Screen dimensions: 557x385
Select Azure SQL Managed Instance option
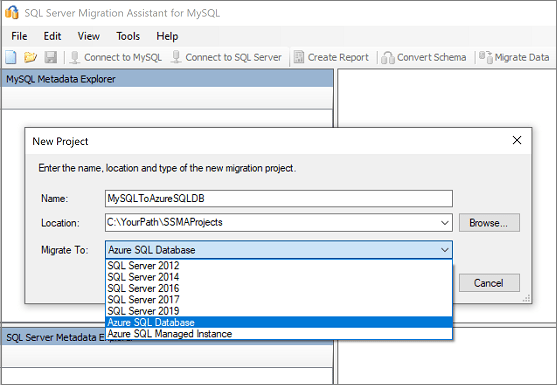click(279, 334)
